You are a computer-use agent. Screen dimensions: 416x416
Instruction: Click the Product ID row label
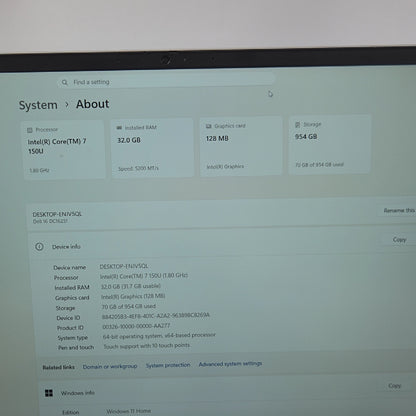point(70,328)
